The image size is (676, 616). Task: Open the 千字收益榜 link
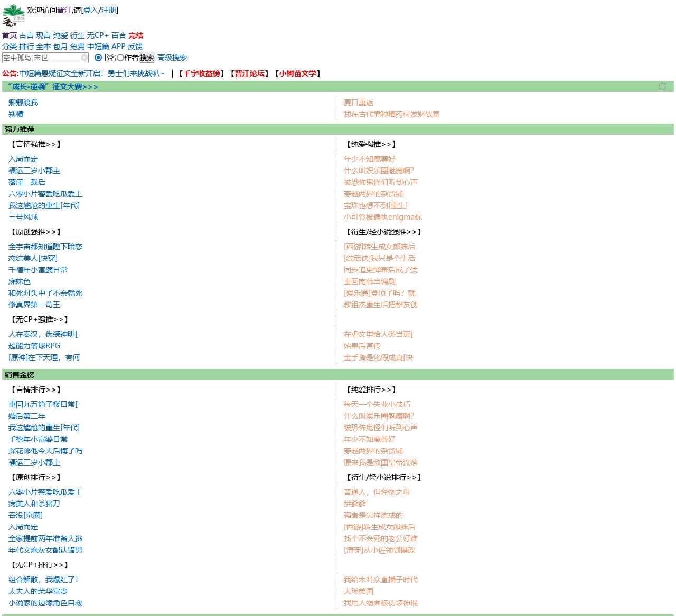201,73
